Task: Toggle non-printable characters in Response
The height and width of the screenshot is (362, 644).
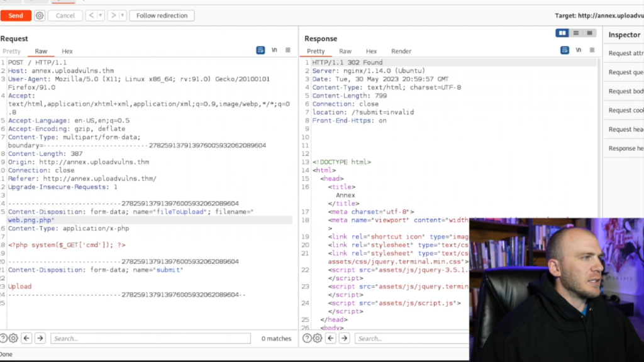Action: (579, 50)
